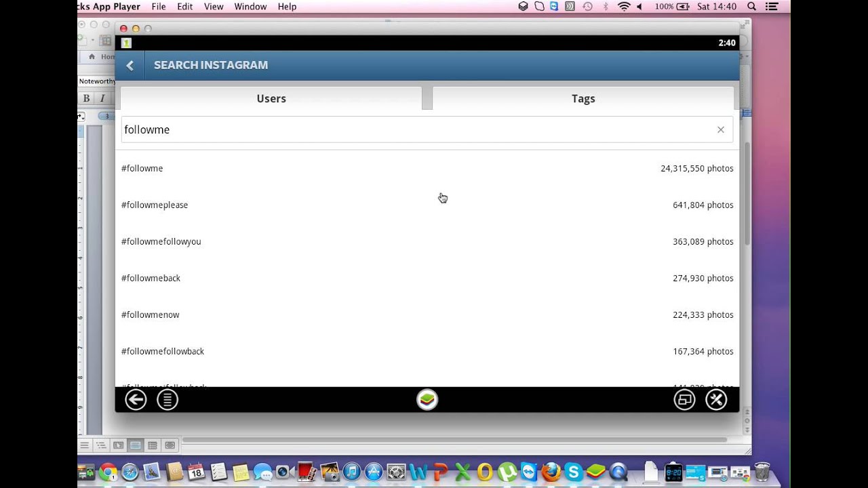Launch Google Chrome from the Dock
This screenshot has width=868, height=488.
pos(108,472)
